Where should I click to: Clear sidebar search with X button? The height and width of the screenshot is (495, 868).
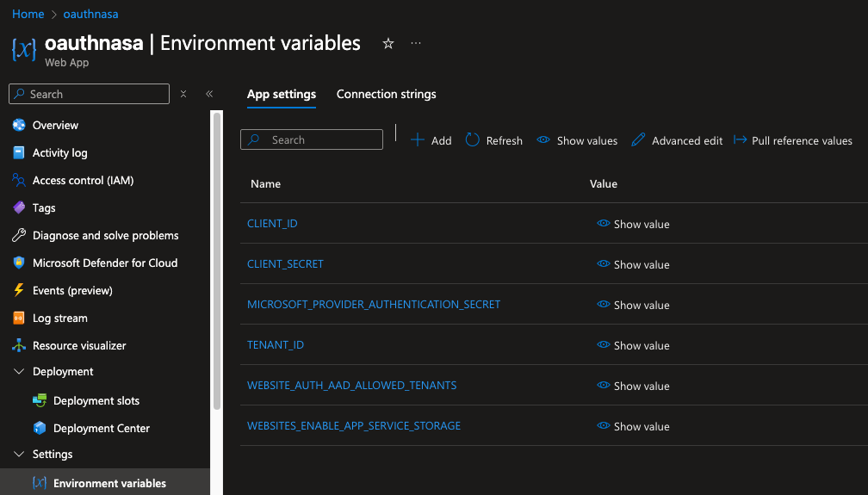pos(183,94)
